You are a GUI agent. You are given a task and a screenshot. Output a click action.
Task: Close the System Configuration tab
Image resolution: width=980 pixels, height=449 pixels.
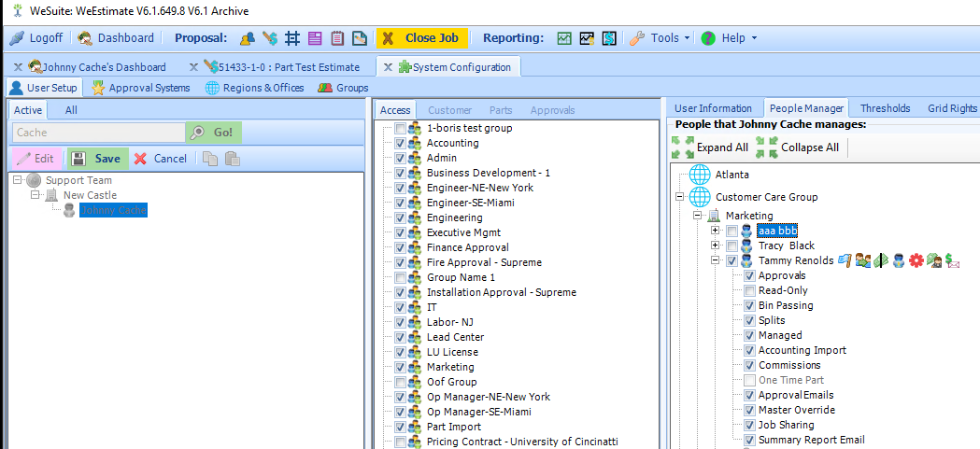pos(388,67)
